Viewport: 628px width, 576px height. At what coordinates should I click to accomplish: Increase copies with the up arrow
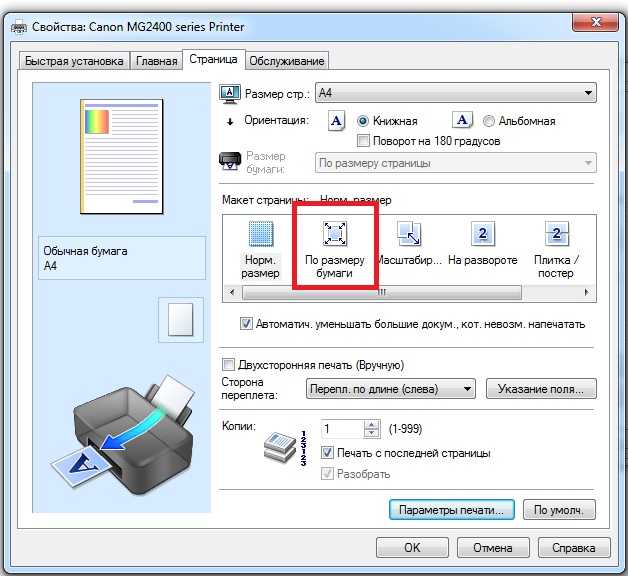point(372,425)
